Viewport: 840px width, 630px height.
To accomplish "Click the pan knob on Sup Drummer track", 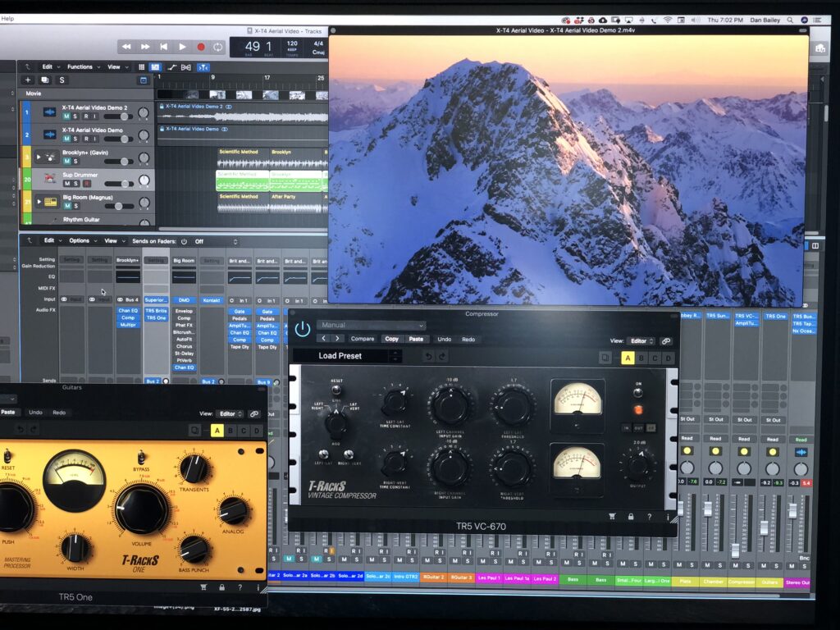I will 144,180.
